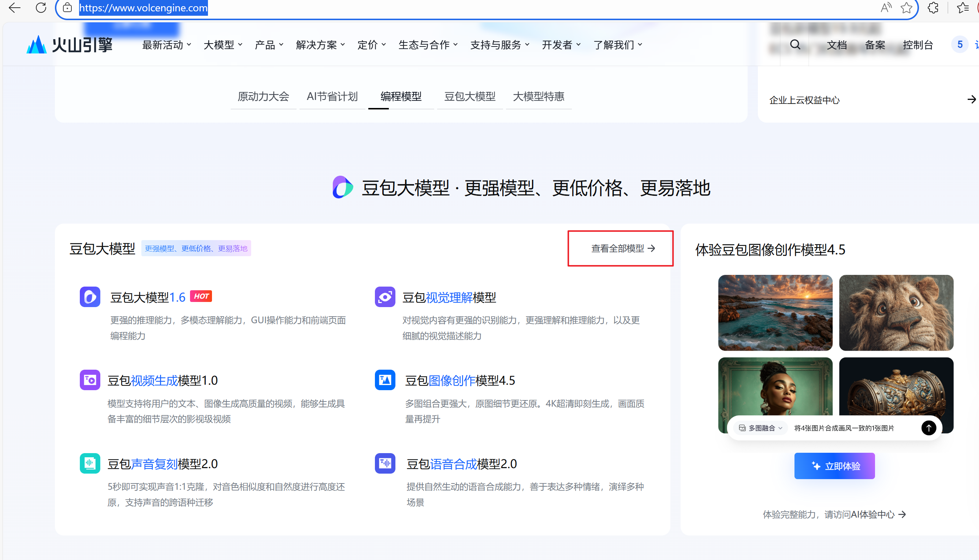979x560 pixels.
Task: Select the AI节省计划 tab
Action: click(332, 97)
